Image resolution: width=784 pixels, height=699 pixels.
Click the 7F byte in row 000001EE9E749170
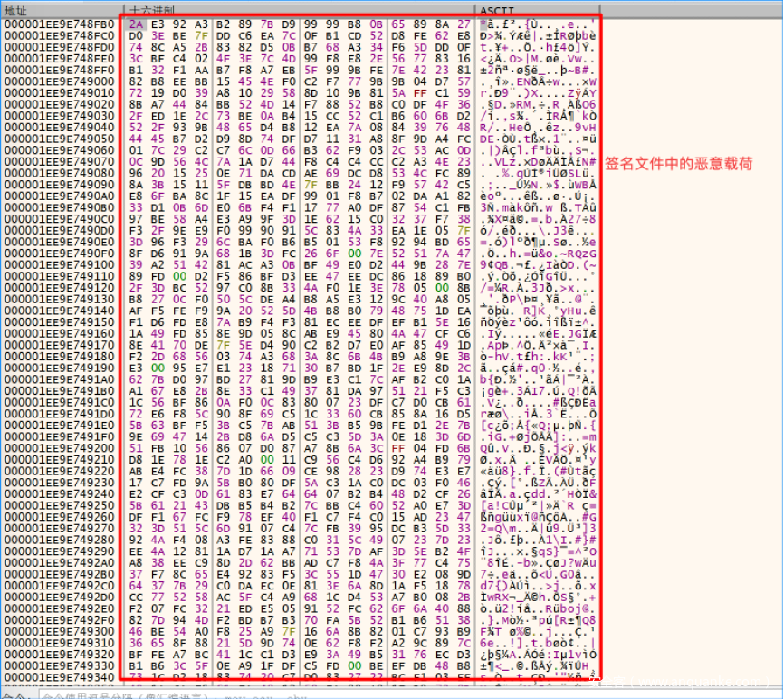point(224,345)
